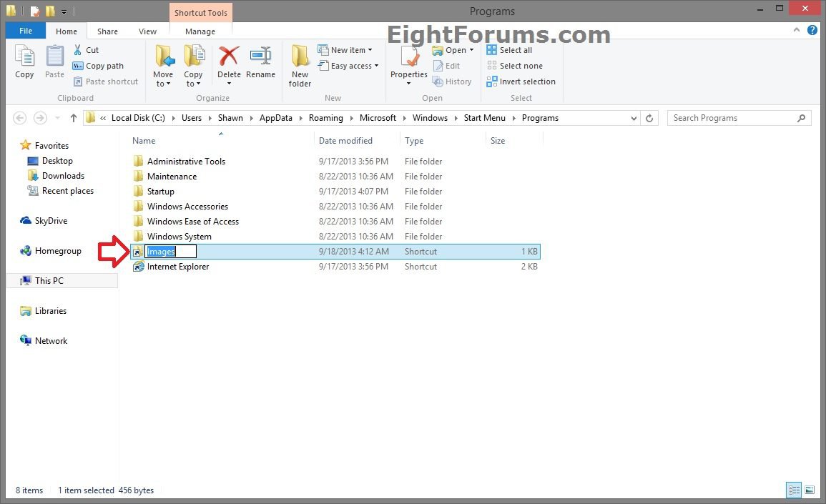Expand the address bar history dropdown
Viewport: 826px width, 504px height.
point(634,118)
